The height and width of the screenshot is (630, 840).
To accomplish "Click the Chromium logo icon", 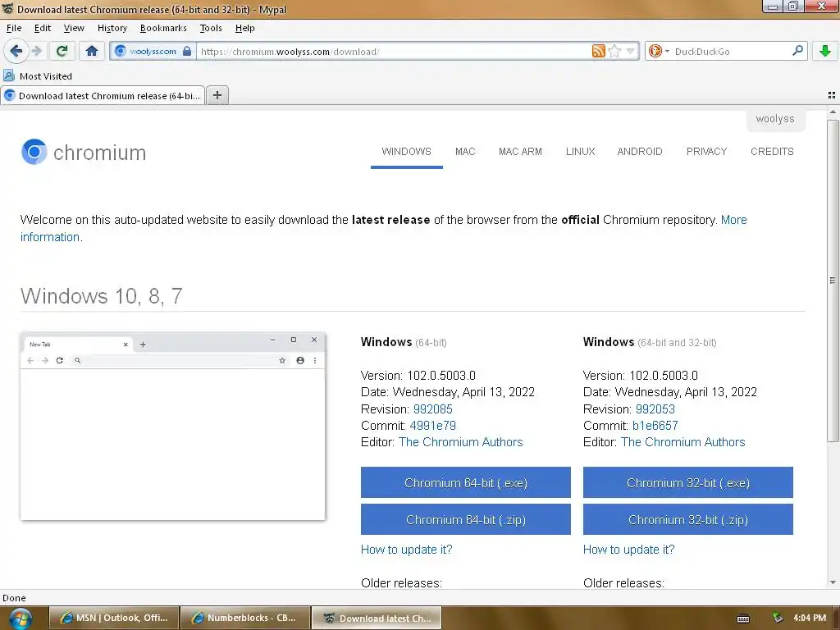I will point(34,152).
